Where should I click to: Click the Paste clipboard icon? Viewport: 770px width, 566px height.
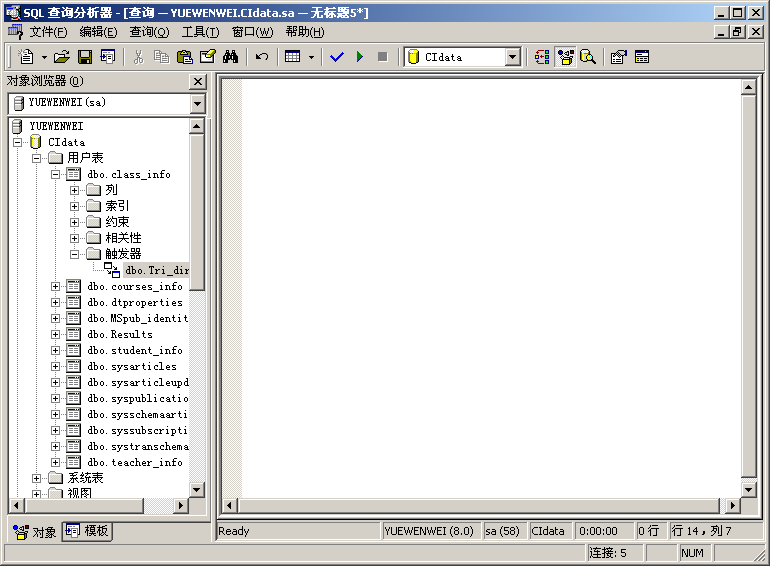pos(184,57)
